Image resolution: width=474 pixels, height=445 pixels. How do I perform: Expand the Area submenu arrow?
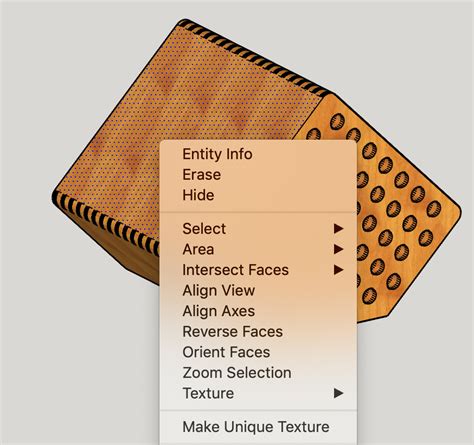[x=339, y=249]
